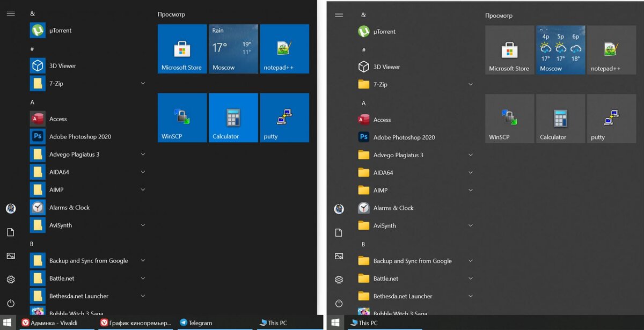644x330 pixels.
Task: Launch putty from the blue tile
Action: 284,118
